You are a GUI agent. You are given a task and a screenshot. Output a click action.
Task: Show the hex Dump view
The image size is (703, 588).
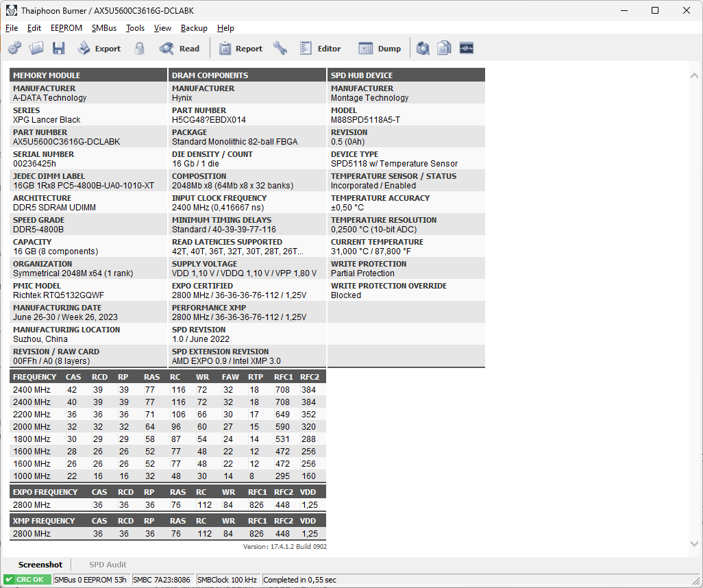pyautogui.click(x=380, y=49)
